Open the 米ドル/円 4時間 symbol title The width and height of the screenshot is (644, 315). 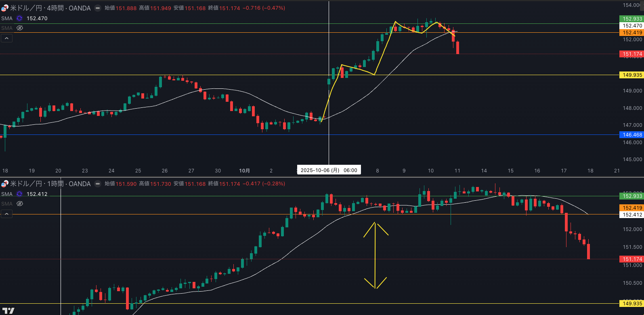(50, 8)
